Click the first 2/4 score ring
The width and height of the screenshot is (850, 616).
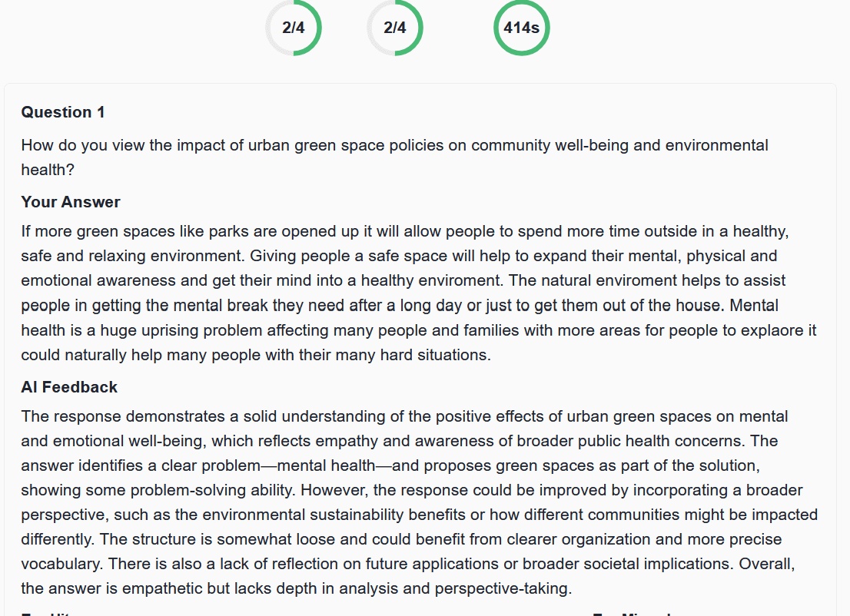point(294,28)
